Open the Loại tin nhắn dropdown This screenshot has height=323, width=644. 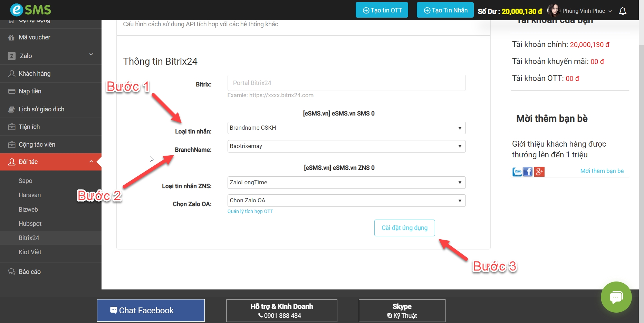(346, 128)
